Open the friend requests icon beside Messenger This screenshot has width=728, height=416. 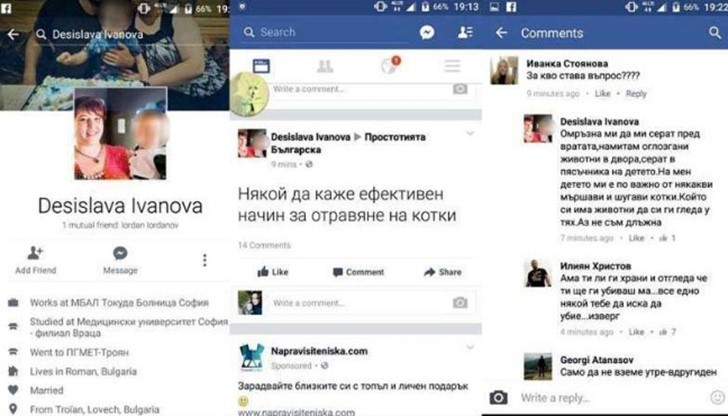click(x=465, y=32)
